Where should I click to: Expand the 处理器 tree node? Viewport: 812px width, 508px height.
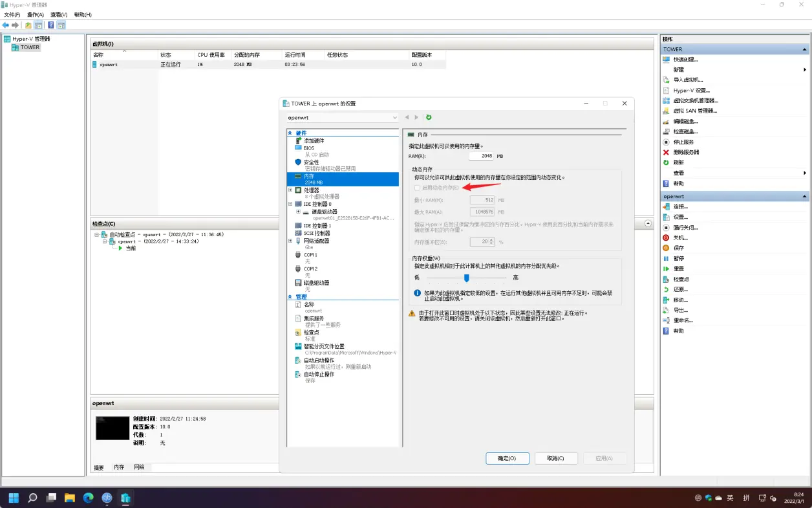click(290, 190)
